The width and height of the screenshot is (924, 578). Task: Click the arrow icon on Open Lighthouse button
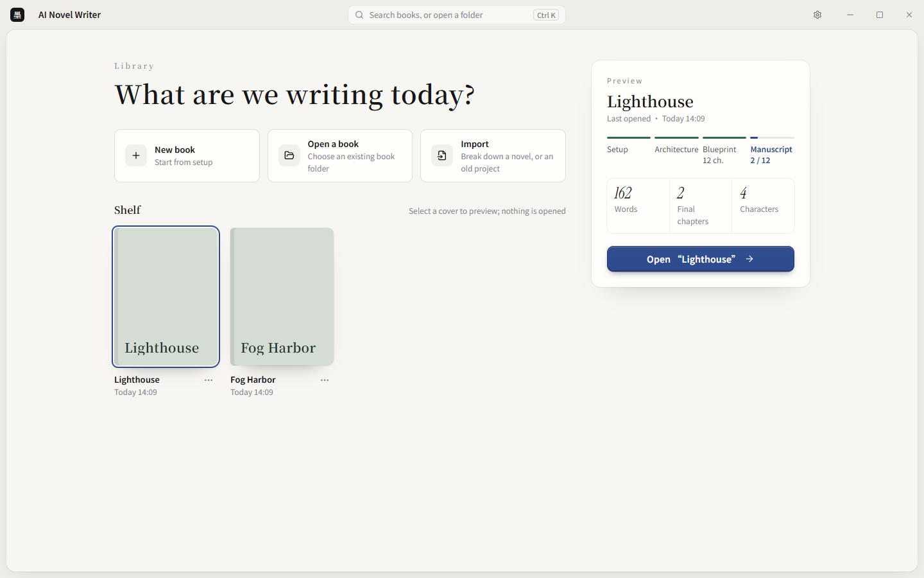pos(749,259)
